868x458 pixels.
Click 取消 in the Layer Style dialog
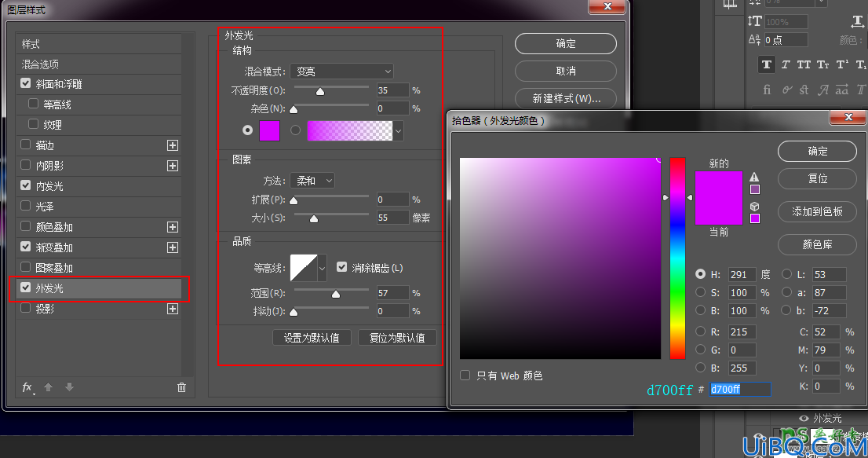(566, 71)
